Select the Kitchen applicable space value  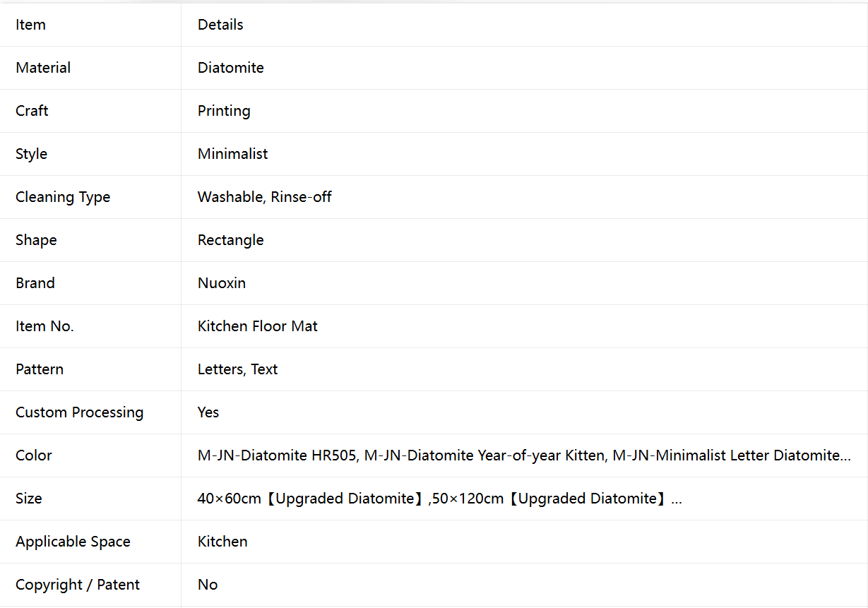coord(222,542)
